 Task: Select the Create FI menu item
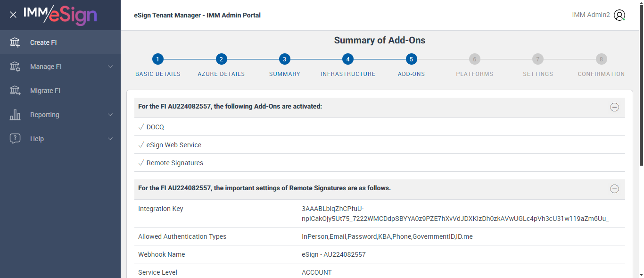point(43,42)
